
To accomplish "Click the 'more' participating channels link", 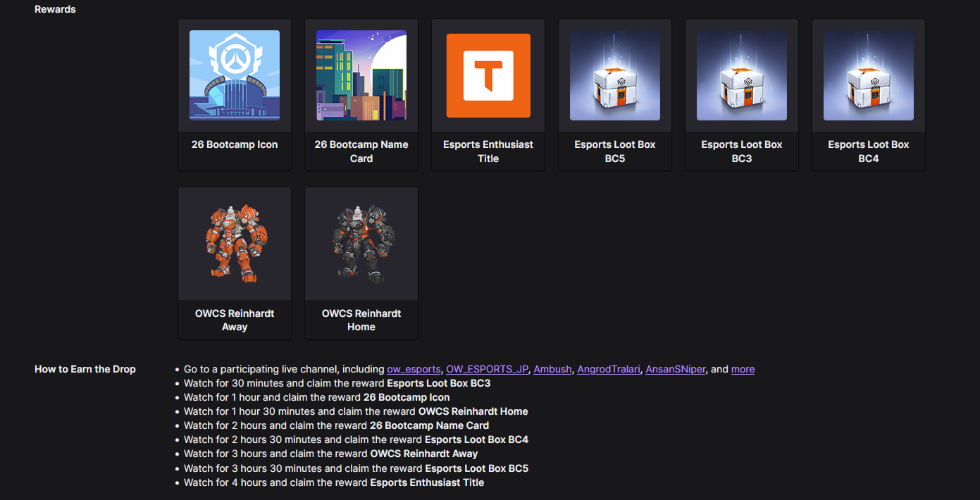I will coord(743,369).
